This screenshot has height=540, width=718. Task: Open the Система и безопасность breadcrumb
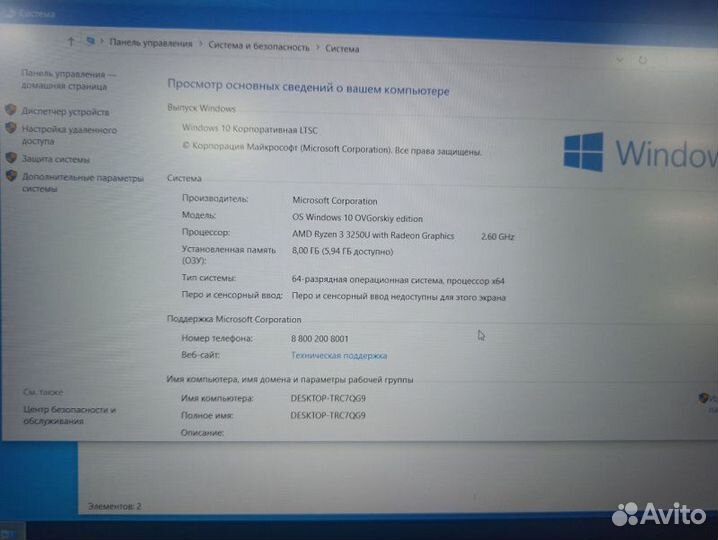[259, 46]
